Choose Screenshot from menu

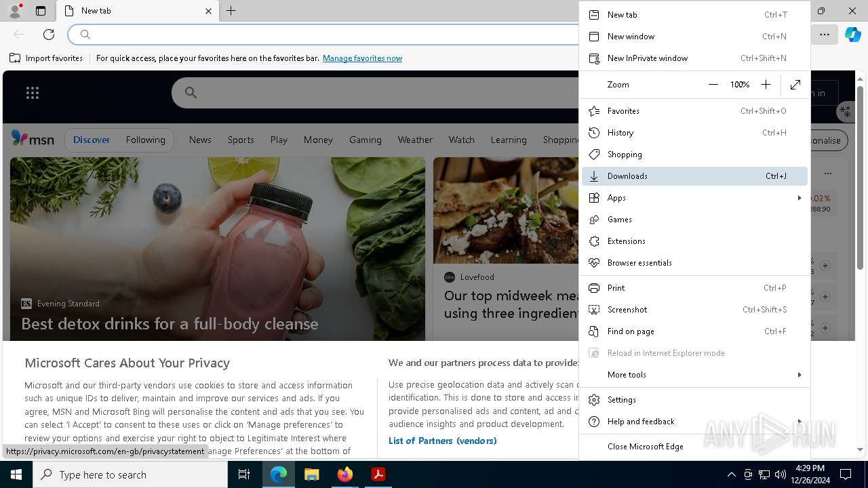694,309
